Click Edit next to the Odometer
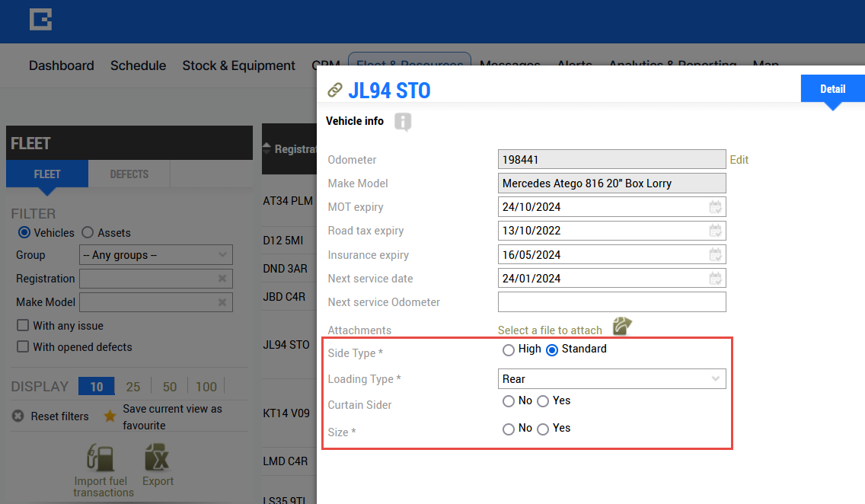 click(x=739, y=160)
